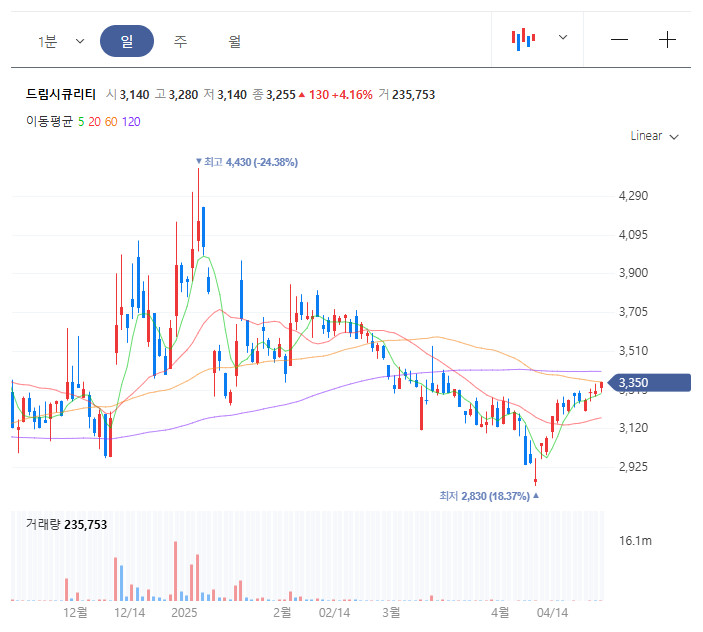This screenshot has height=632, width=703.
Task: Click the 3월 date axis label
Action: click(391, 612)
